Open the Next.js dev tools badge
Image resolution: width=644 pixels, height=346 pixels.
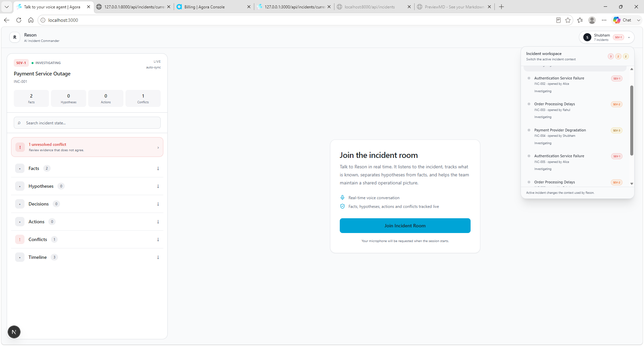tap(14, 332)
